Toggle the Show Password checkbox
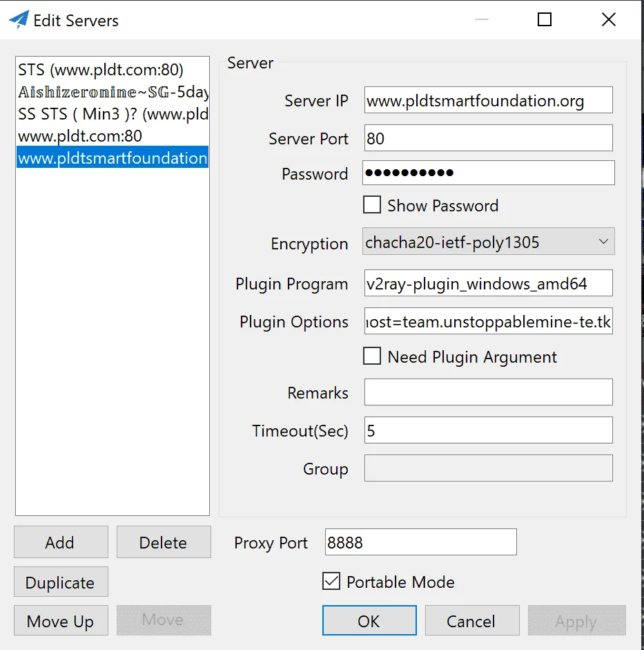This screenshot has width=644, height=650. [372, 204]
